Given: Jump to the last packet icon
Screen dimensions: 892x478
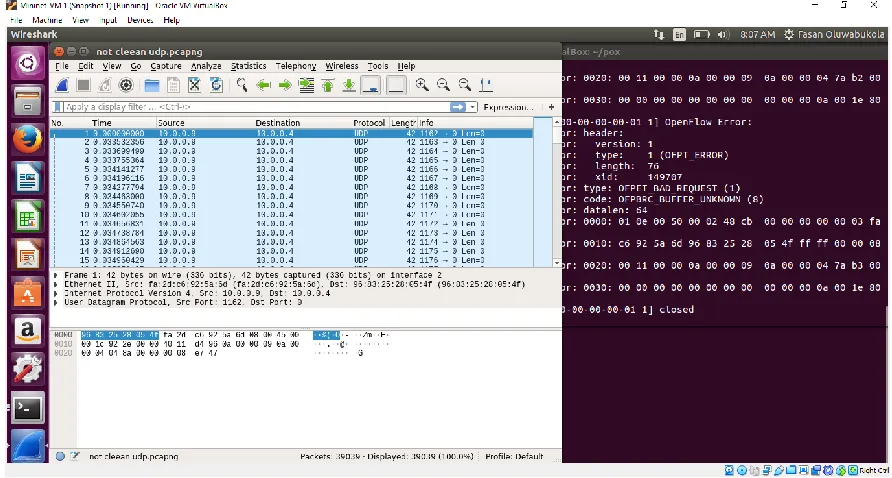Looking at the screenshot, I should [349, 85].
